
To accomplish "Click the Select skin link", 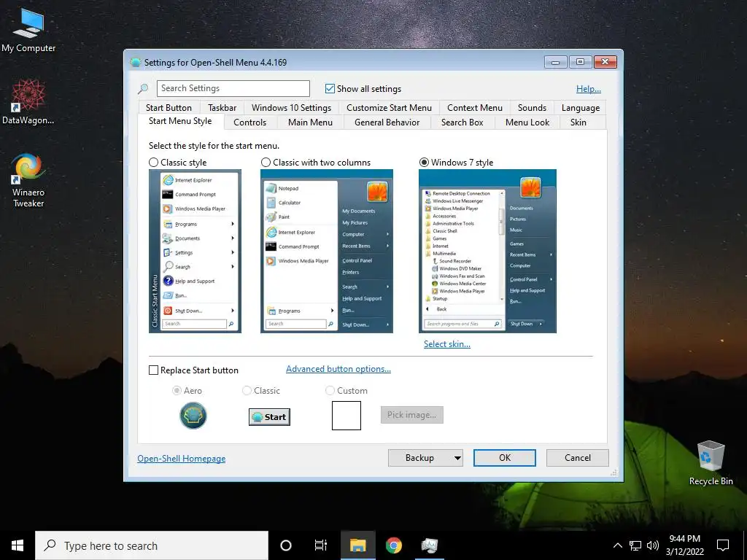I will coord(447,344).
